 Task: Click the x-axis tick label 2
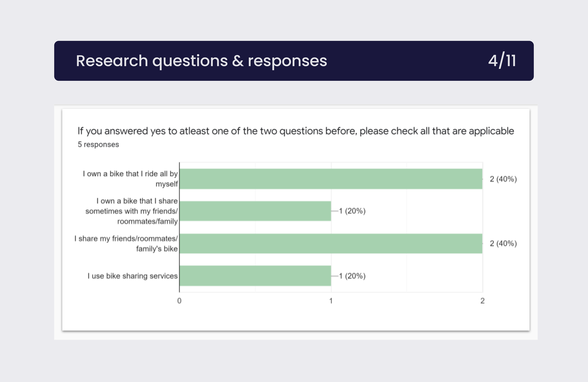coord(482,301)
